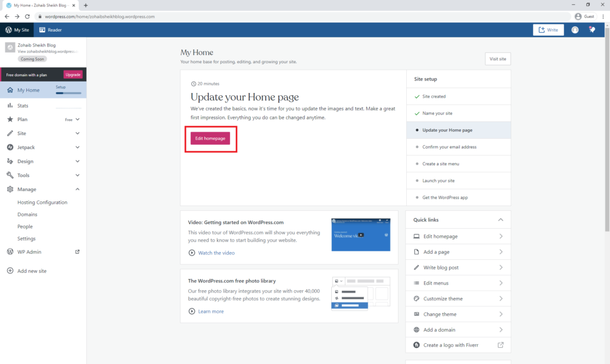Expand the Tools menu chevron
The height and width of the screenshot is (364, 610).
pos(77,175)
